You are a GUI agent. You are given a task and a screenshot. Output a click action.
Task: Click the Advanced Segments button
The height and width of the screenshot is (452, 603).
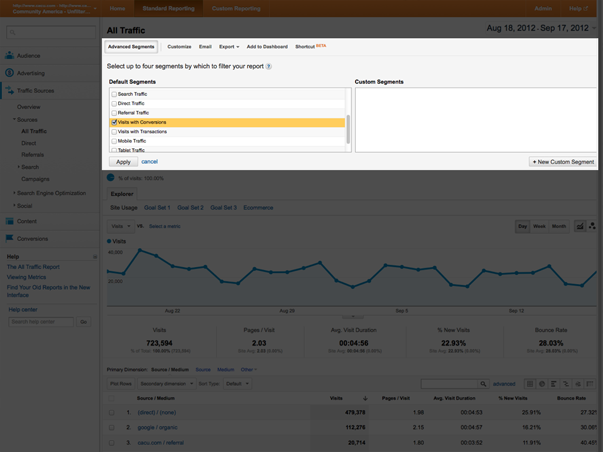click(131, 47)
